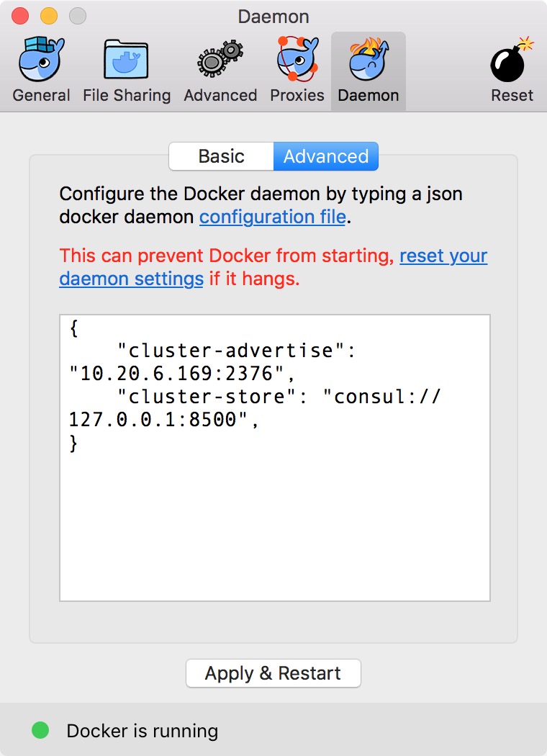Screen dimensions: 547x756
Task: Select the Advanced segmented tab
Action: click(x=326, y=156)
